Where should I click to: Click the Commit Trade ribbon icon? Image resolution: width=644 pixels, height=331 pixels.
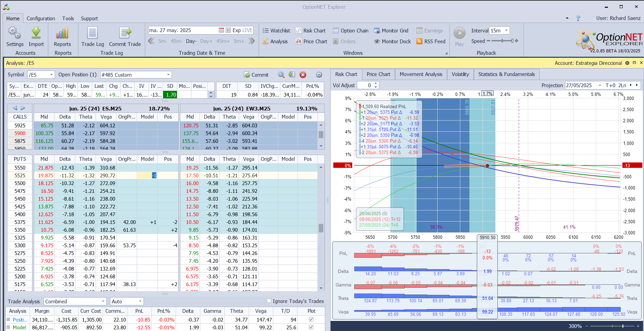click(125, 33)
